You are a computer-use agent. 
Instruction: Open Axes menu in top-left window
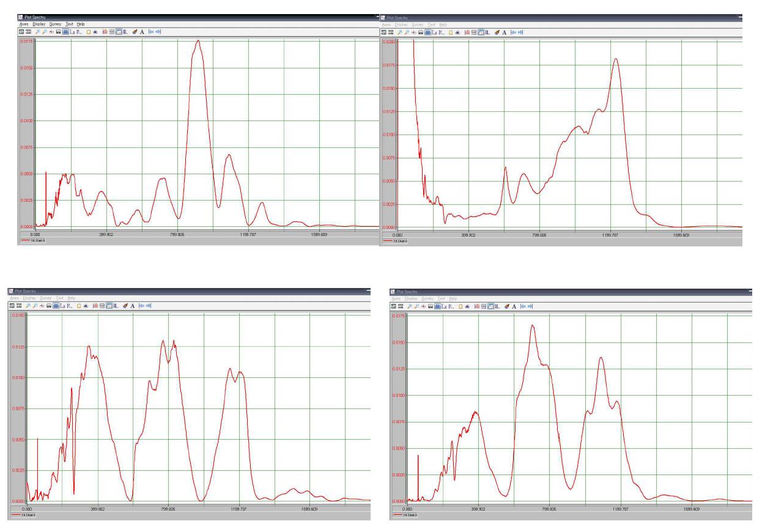[24, 24]
